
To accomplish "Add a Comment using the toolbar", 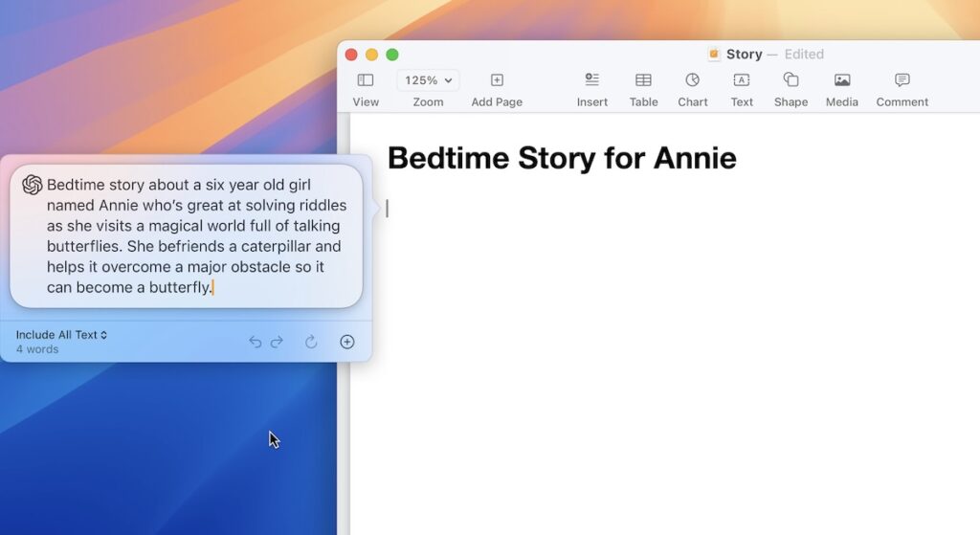I will (x=902, y=80).
